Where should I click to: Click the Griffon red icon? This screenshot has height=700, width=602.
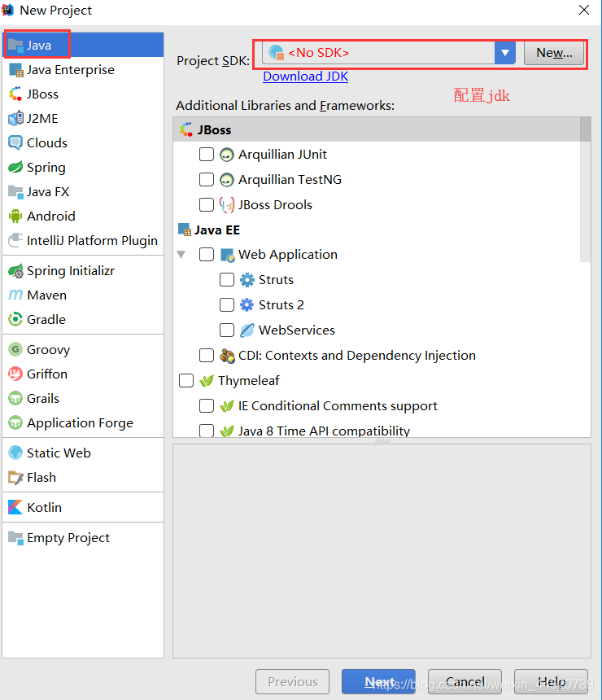pos(15,374)
